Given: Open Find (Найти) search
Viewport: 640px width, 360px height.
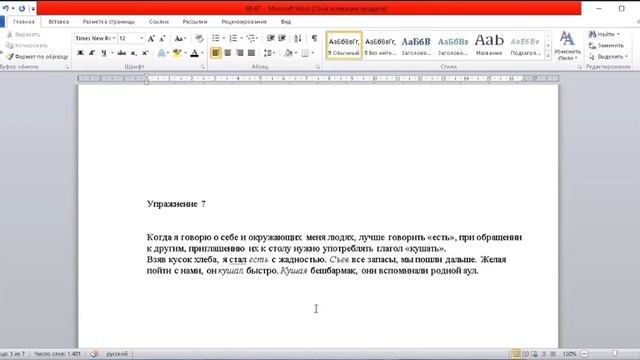Looking at the screenshot, I should (x=604, y=34).
